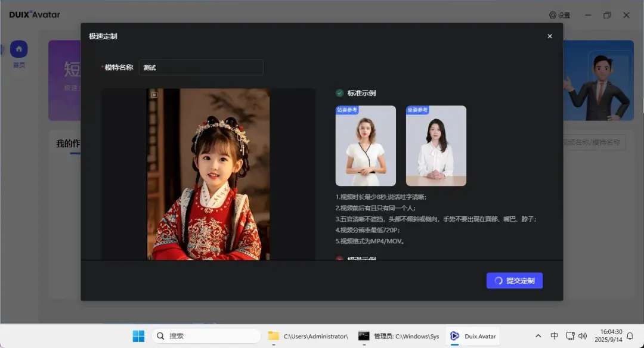The width and height of the screenshot is (644, 348).
Task: Open the 坐姿参考 example image
Action: (436, 146)
